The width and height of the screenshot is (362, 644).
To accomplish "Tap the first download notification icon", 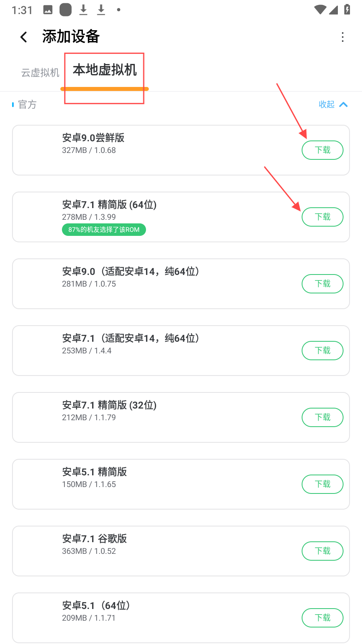I will 83,10.
